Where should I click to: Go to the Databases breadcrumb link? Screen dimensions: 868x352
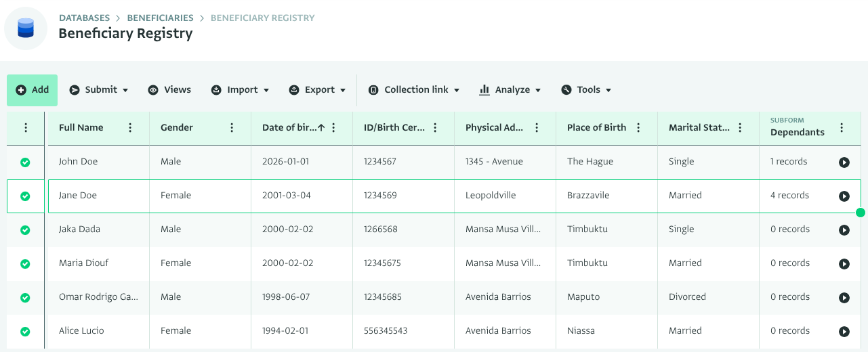84,18
